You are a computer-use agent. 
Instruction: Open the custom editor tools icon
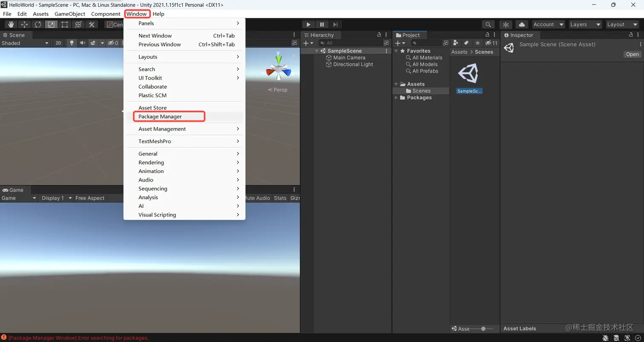coord(91,25)
